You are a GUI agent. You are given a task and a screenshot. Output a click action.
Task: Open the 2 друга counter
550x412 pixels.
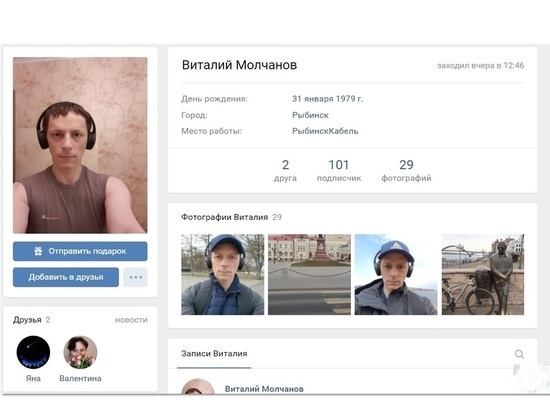(285, 170)
